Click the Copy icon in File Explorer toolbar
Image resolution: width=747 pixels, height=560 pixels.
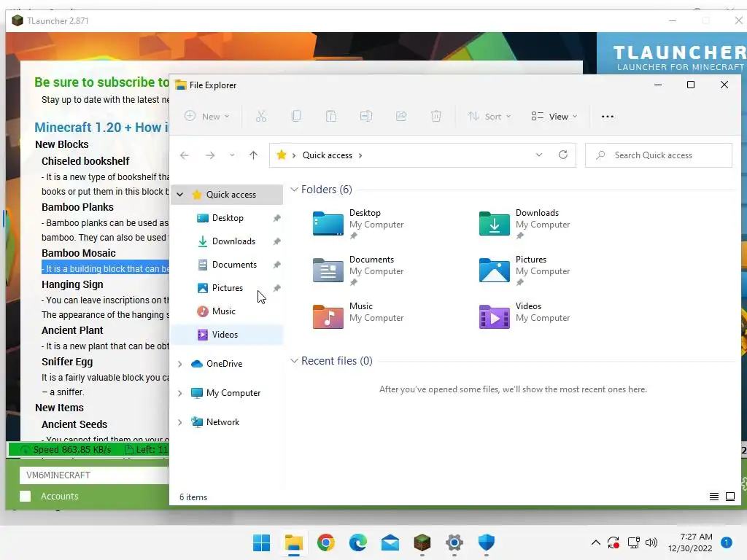(296, 116)
